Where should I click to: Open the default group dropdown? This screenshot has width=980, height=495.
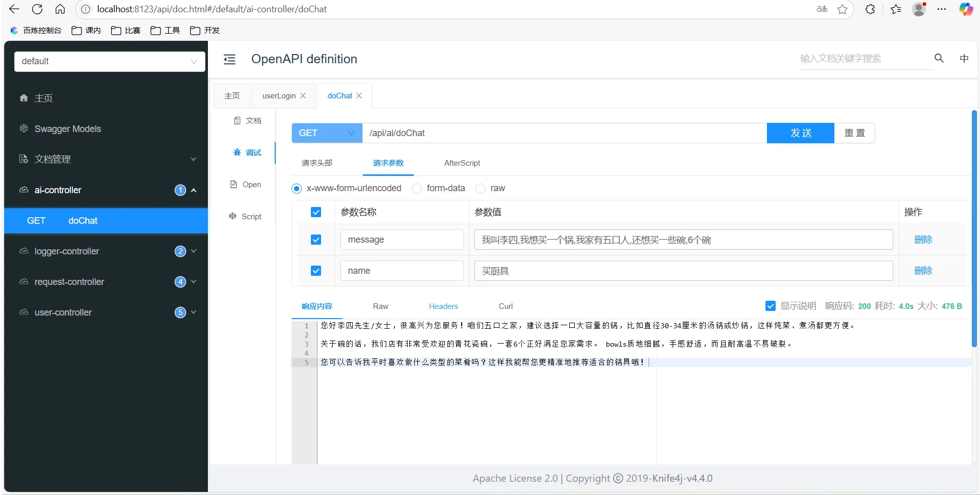point(110,61)
